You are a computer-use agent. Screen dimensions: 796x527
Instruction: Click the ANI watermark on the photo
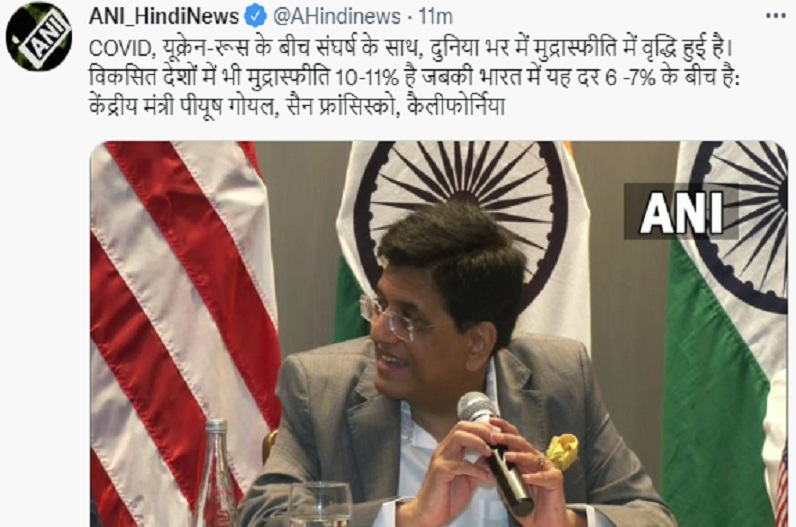[681, 212]
